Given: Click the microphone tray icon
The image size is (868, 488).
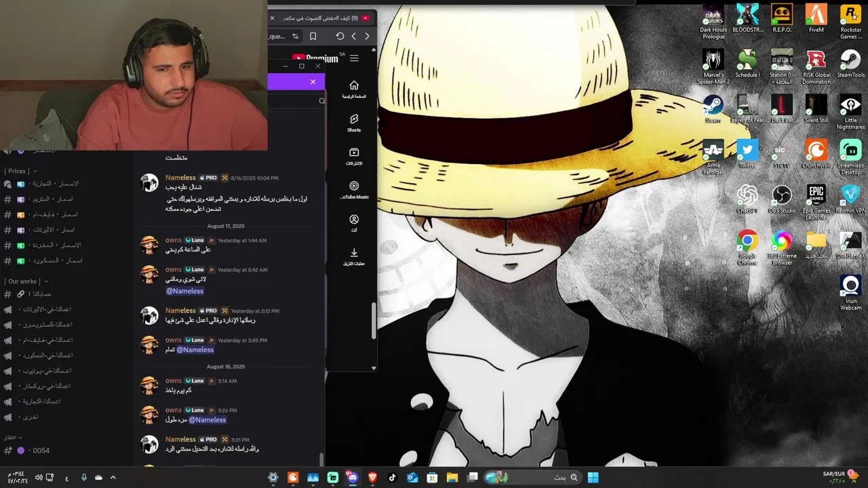Looking at the screenshot, I should pyautogui.click(x=83, y=477).
